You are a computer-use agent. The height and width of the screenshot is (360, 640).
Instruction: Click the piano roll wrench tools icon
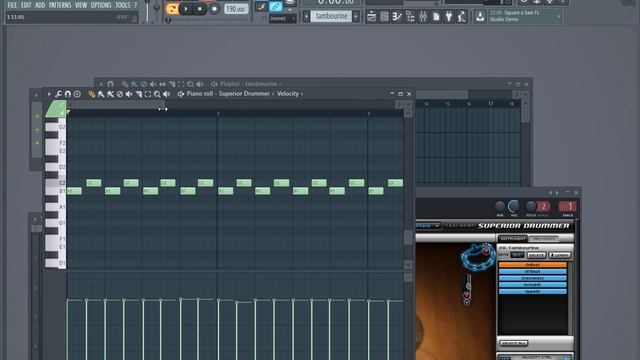click(58, 94)
